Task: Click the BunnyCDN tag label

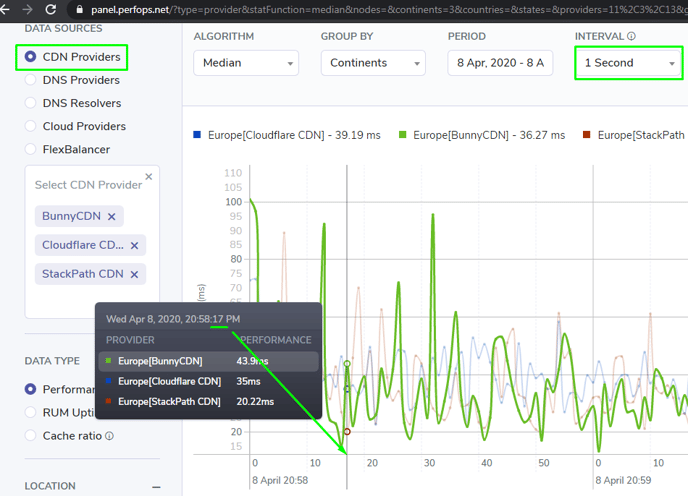Action: click(x=71, y=216)
